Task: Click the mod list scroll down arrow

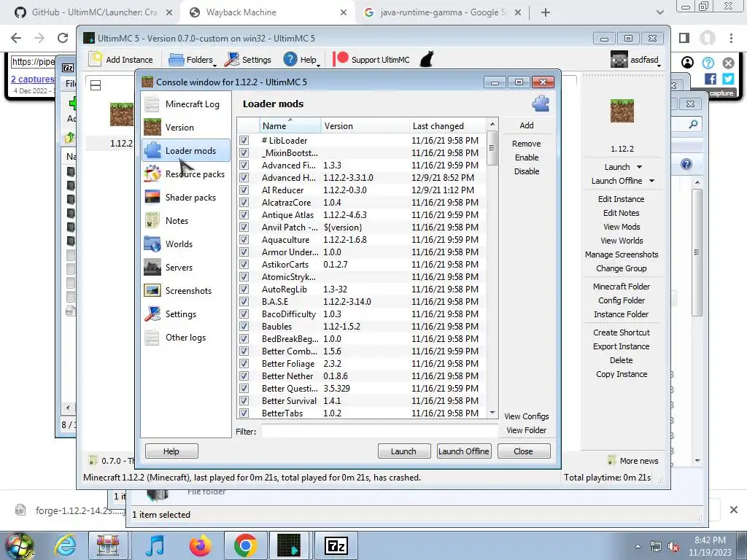Action: coord(492,413)
